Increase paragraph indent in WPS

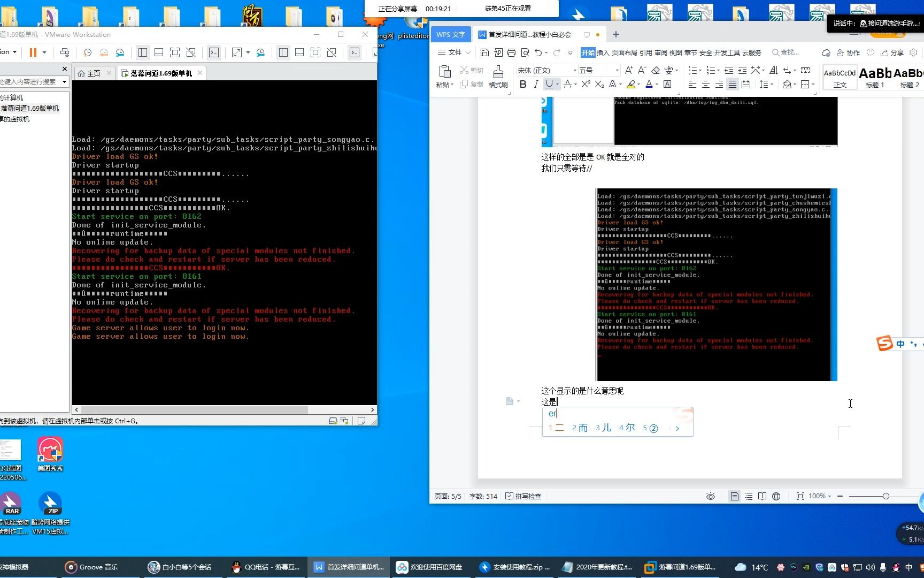742,70
